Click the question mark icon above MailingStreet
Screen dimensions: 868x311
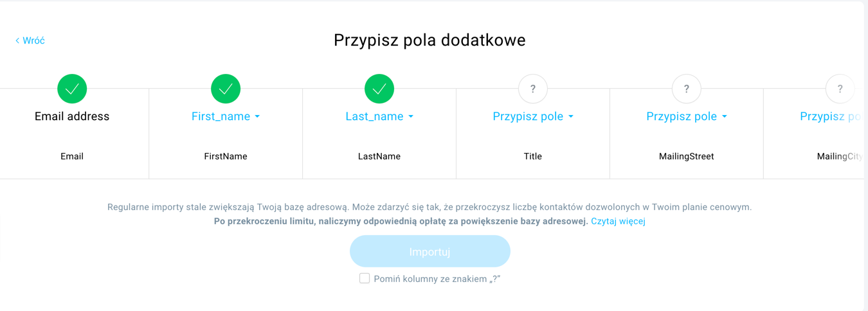pyautogui.click(x=687, y=89)
